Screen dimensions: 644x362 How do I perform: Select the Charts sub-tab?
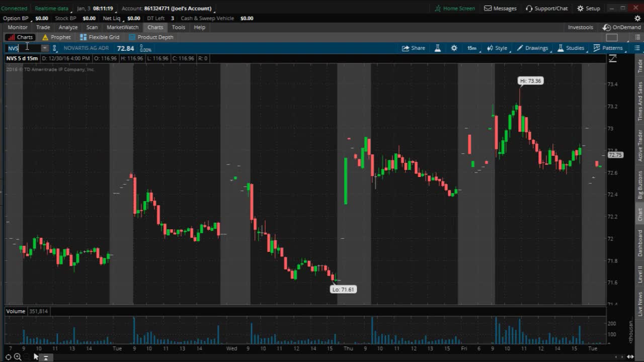20,37
